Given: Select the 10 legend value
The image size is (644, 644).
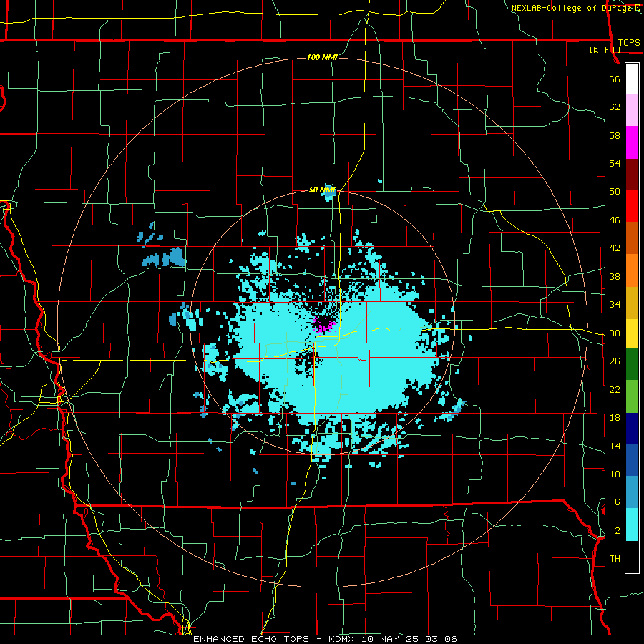Looking at the screenshot, I should tap(615, 474).
